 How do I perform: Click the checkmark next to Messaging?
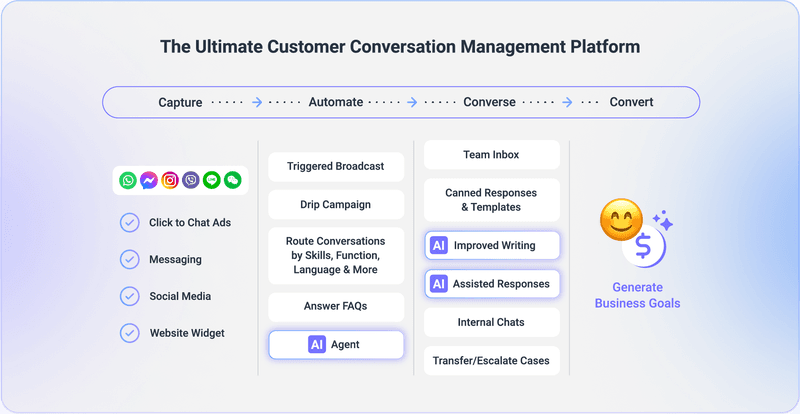click(x=130, y=260)
